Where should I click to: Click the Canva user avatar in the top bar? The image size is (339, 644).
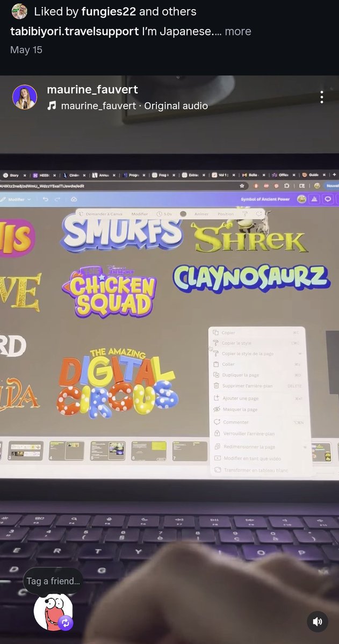pos(301,199)
